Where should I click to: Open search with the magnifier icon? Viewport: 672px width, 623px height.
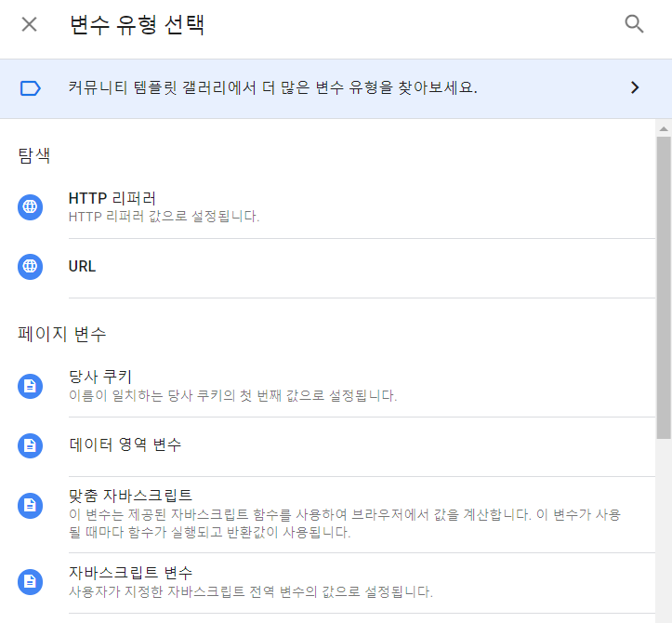point(634,24)
